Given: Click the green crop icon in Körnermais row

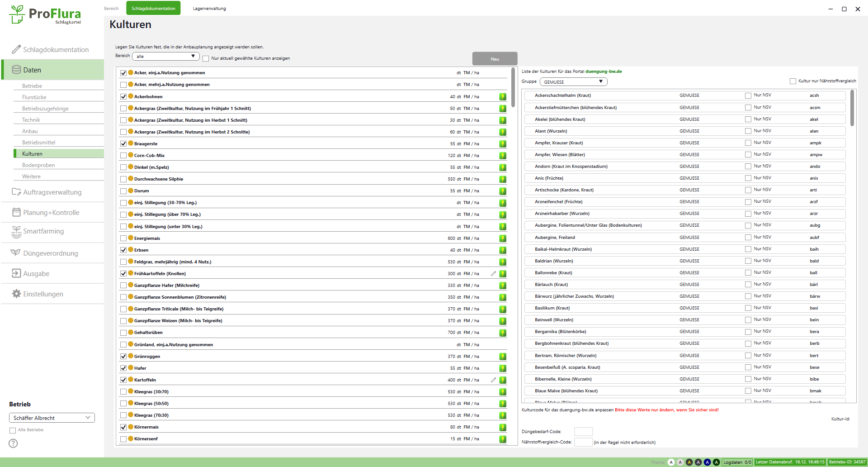Looking at the screenshot, I should tap(502, 427).
